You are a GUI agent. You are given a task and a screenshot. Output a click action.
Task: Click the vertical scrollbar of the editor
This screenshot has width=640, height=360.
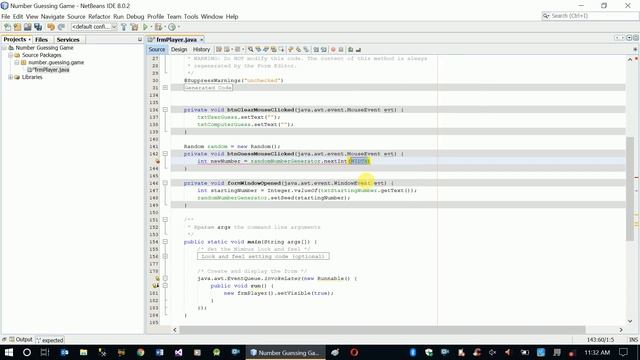click(630, 189)
